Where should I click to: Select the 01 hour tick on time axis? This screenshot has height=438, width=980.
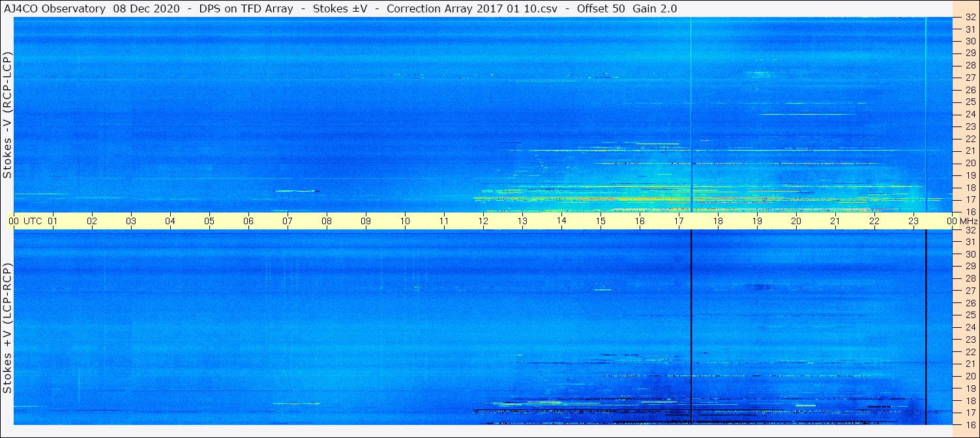[53, 221]
